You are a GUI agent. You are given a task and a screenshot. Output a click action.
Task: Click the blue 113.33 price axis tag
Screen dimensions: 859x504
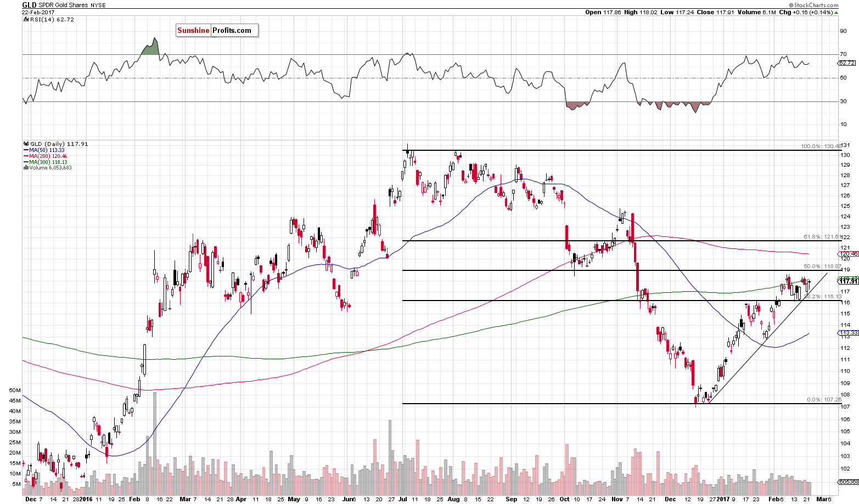(849, 333)
